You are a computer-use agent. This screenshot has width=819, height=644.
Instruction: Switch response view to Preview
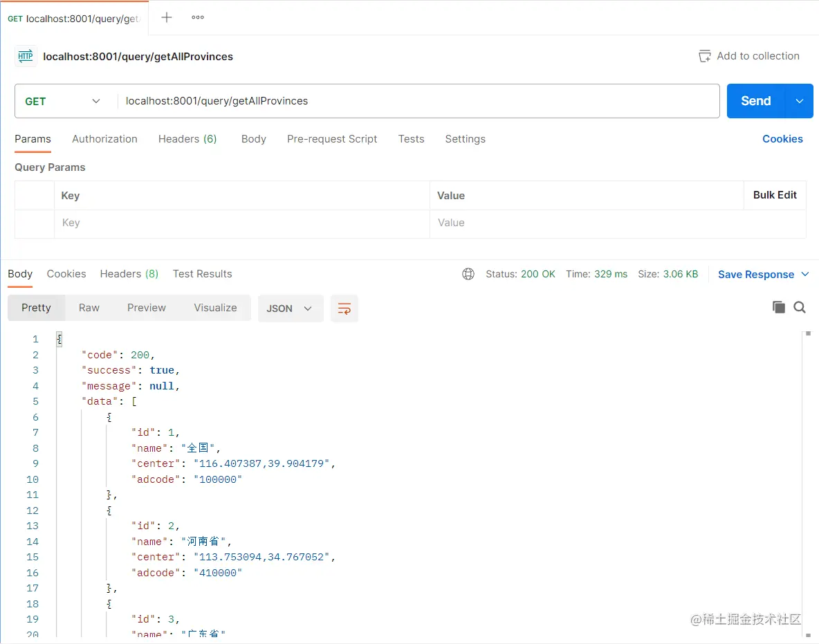(x=146, y=308)
